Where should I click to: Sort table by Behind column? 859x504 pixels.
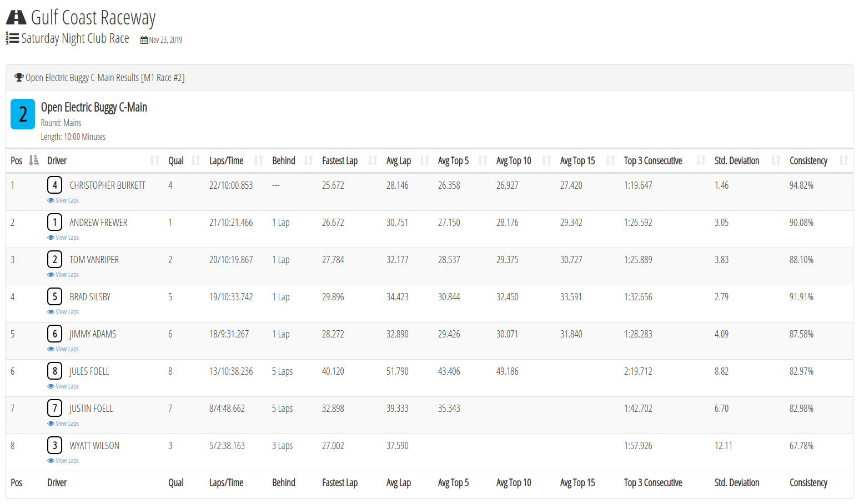(x=293, y=160)
